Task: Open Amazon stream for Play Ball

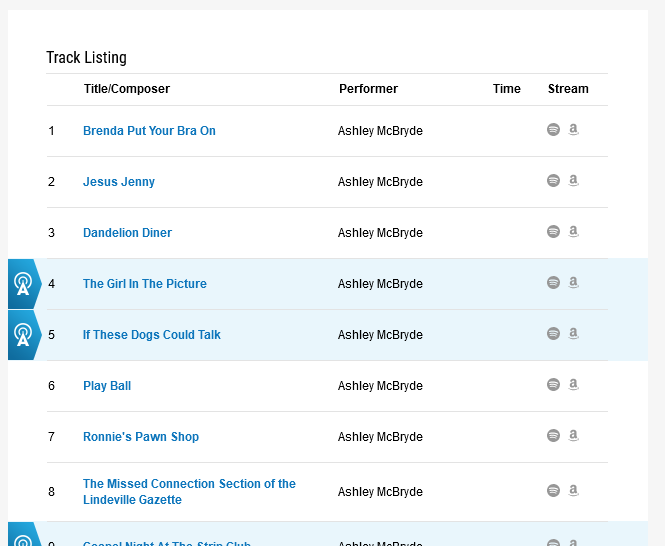Action: pos(574,384)
